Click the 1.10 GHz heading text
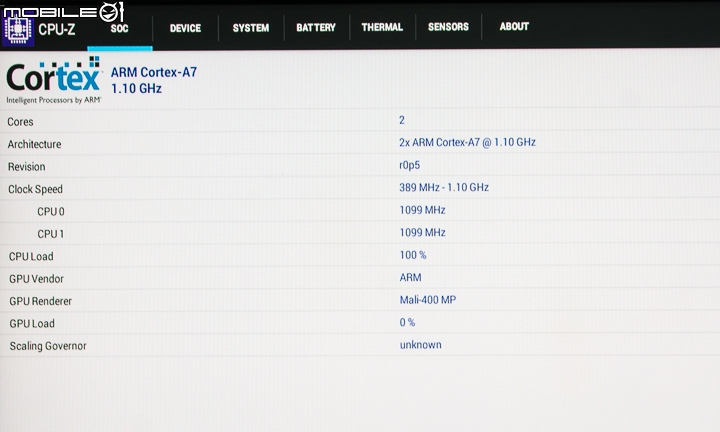The image size is (720, 432). [x=136, y=88]
